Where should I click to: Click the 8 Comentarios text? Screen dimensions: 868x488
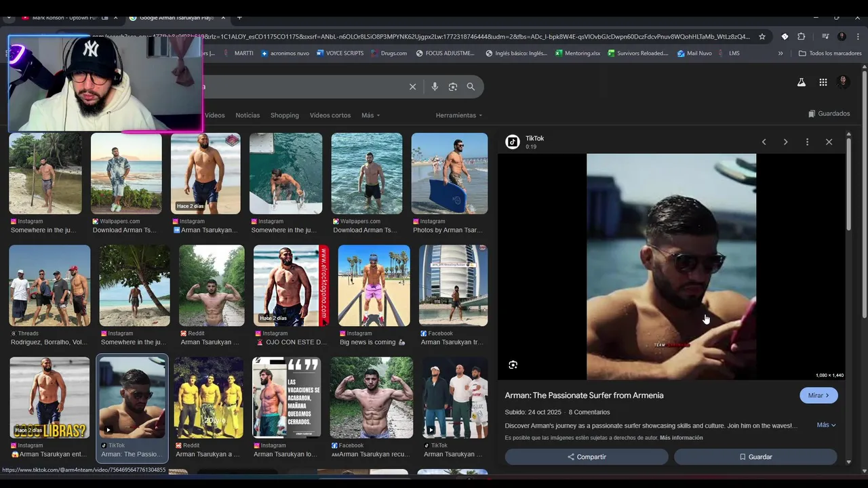[589, 412]
